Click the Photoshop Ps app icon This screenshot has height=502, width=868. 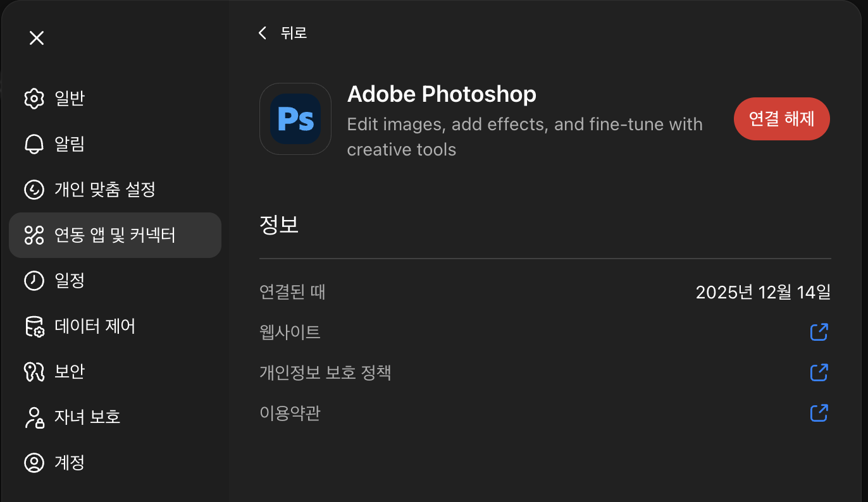295,119
